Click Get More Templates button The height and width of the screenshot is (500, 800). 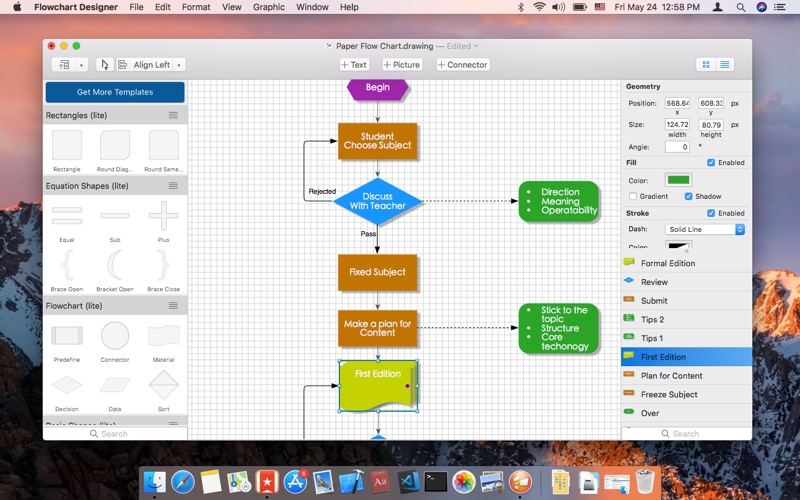115,92
